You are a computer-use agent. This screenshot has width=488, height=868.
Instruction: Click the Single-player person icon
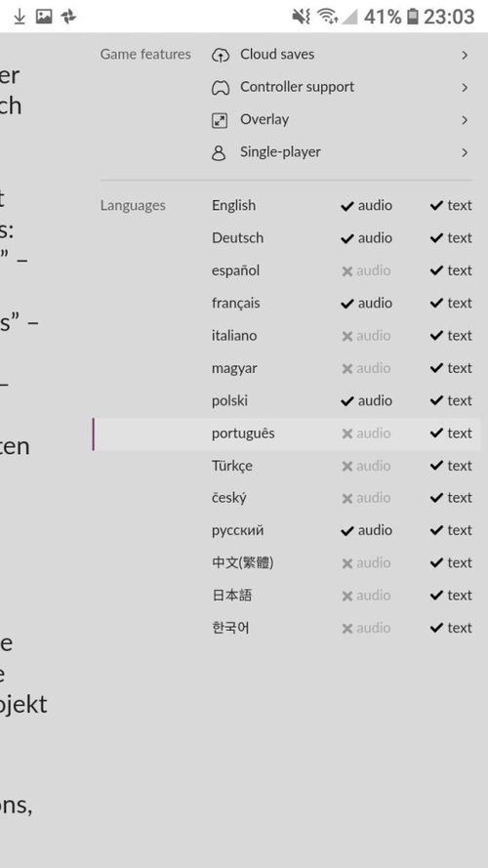pyautogui.click(x=219, y=152)
